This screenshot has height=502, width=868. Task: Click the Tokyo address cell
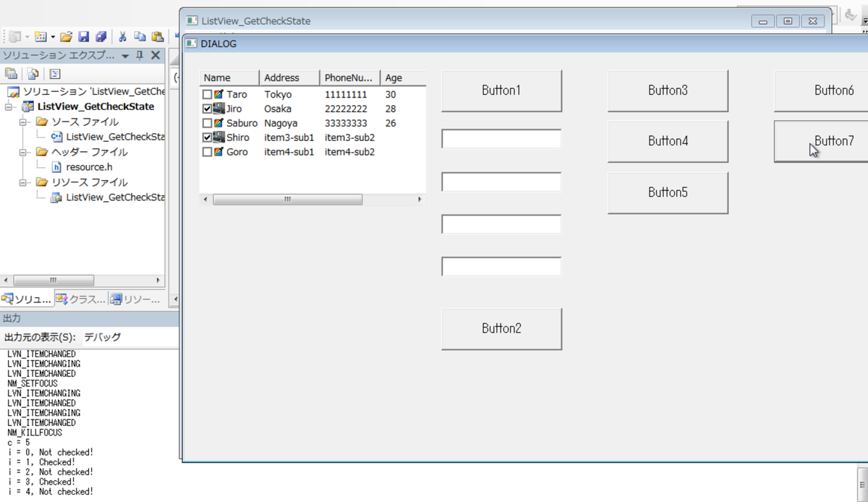[x=278, y=95]
